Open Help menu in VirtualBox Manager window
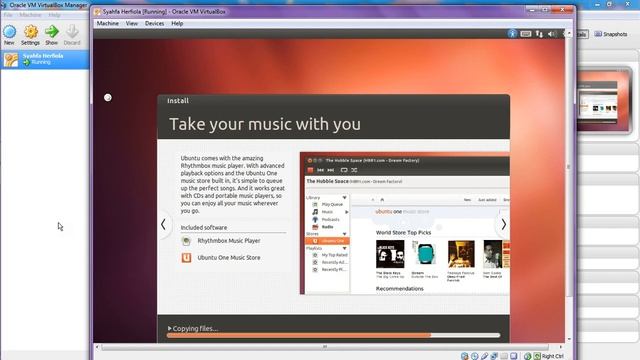Viewport: 640px width, 360px height. 54,15
